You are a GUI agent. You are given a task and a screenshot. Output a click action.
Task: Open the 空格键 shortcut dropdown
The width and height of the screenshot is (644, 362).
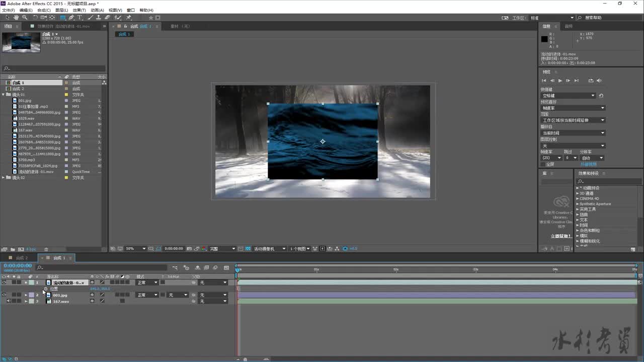pyautogui.click(x=569, y=96)
